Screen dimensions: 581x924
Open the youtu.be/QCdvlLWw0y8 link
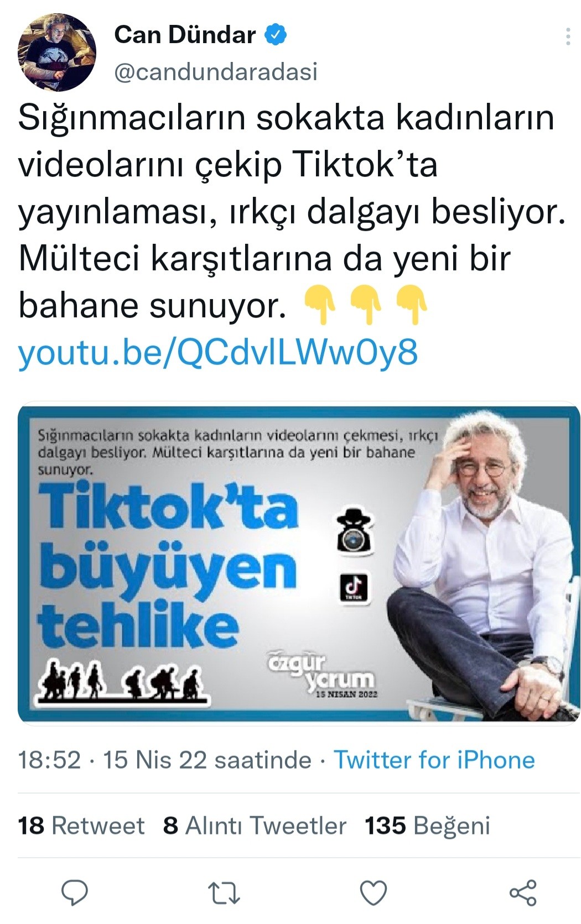(218, 352)
